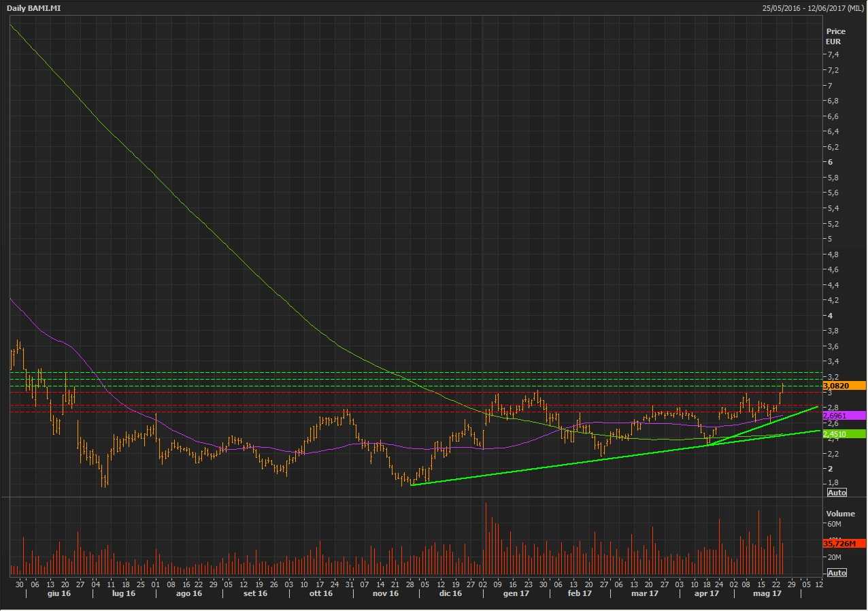Click the 60M level on volume axis

[x=834, y=524]
